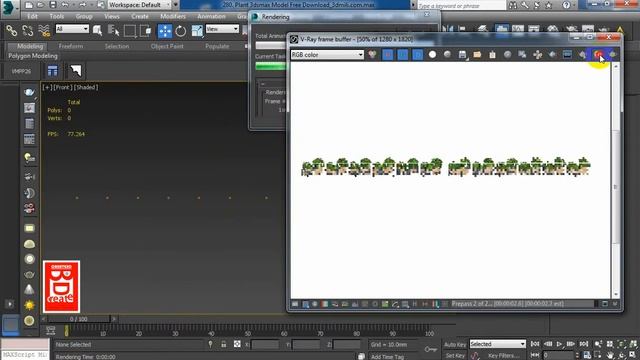Click the Go to End playback control
The image size is (640, 360).
pos(584,344)
